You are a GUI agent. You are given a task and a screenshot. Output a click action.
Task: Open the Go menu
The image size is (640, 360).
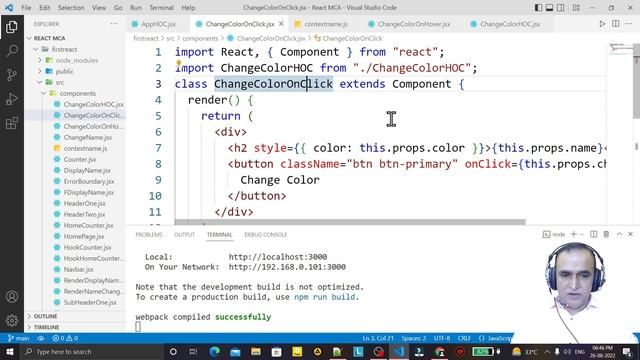118,8
